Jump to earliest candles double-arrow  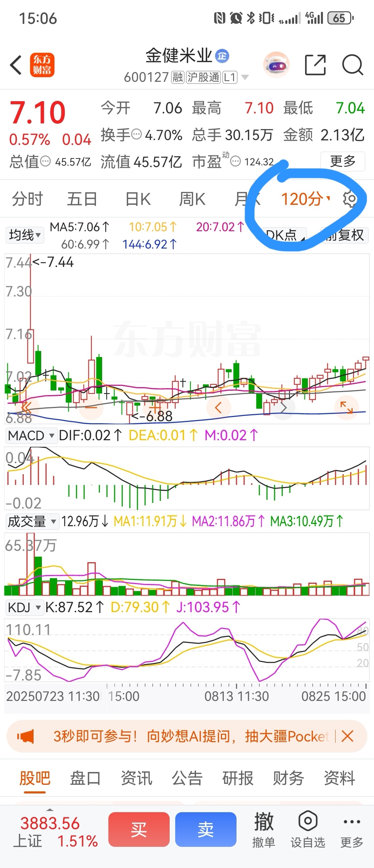pyautogui.click(x=26, y=407)
